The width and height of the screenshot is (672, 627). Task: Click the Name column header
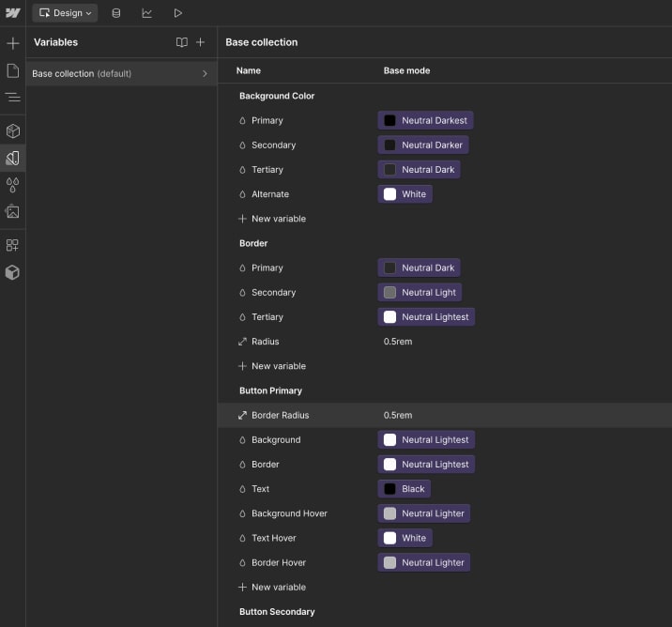pos(248,70)
